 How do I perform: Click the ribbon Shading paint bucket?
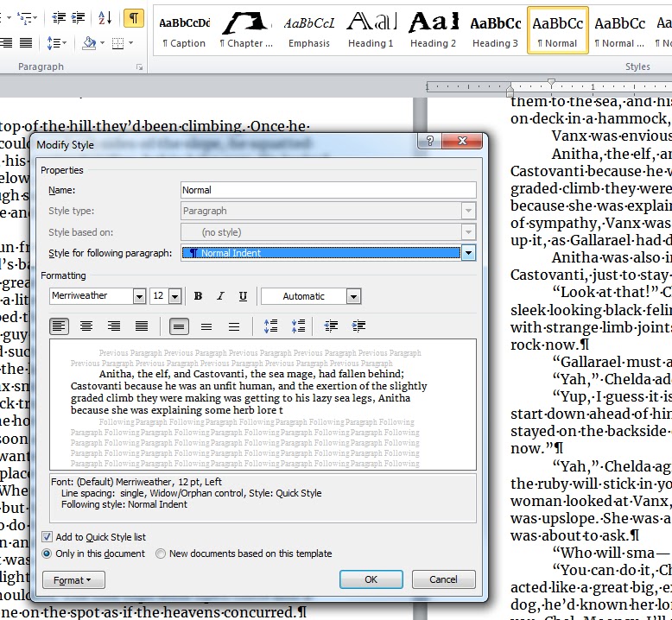[x=89, y=43]
